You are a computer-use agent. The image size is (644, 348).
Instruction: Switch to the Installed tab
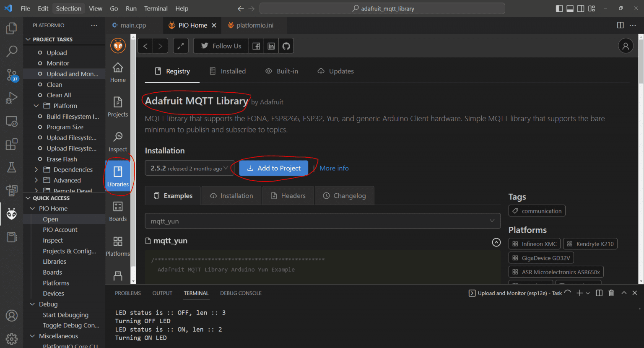pyautogui.click(x=228, y=71)
